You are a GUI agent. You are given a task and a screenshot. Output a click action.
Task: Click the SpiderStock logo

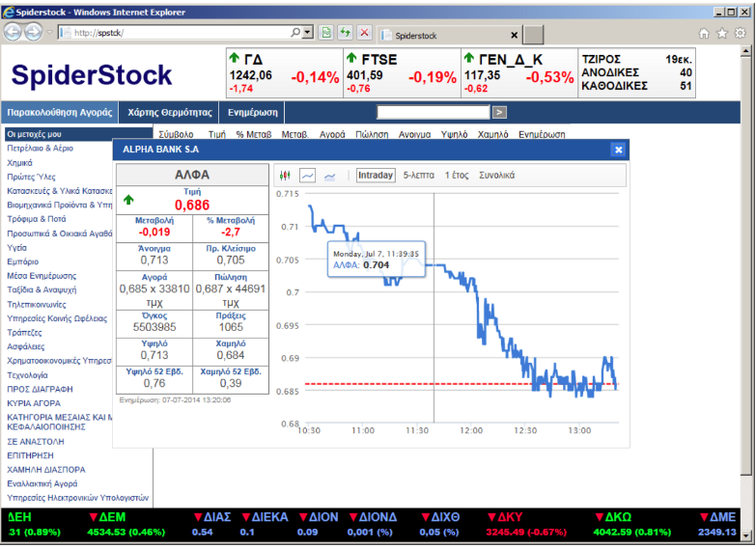click(x=92, y=74)
